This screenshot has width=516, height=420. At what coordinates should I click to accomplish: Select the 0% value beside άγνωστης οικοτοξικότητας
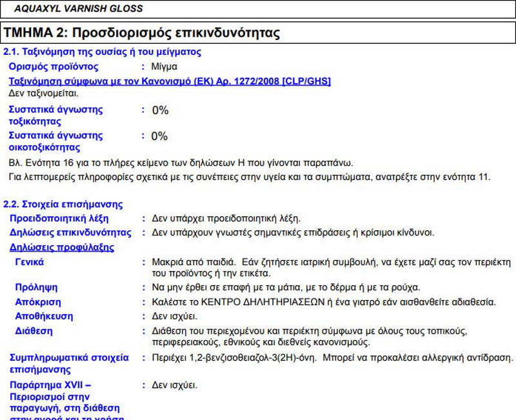159,136
